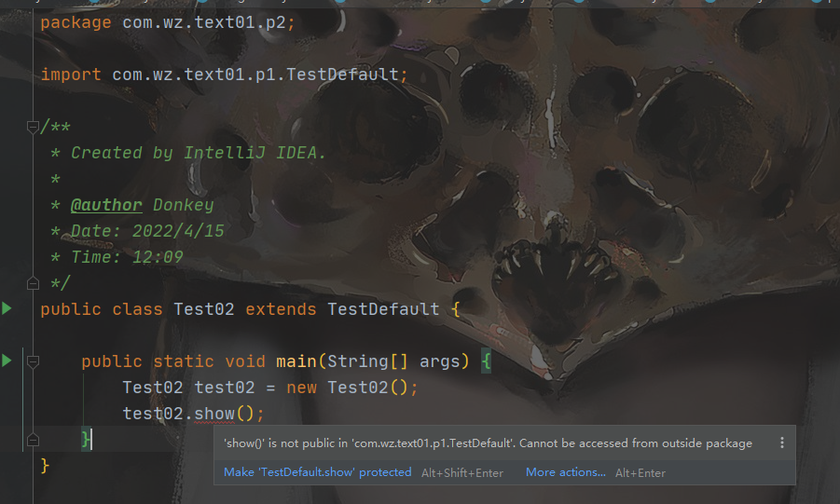Click the main method name
The height and width of the screenshot is (504, 840).
(x=296, y=361)
